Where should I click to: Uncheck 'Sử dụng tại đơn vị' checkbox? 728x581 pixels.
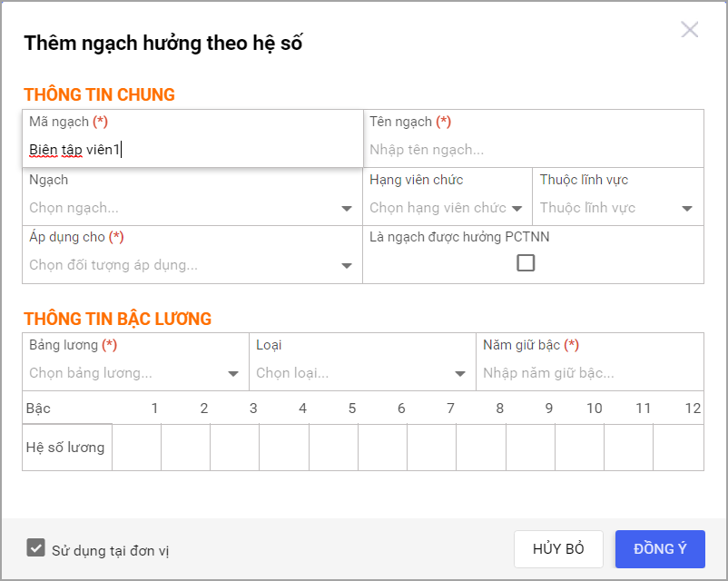(x=36, y=548)
